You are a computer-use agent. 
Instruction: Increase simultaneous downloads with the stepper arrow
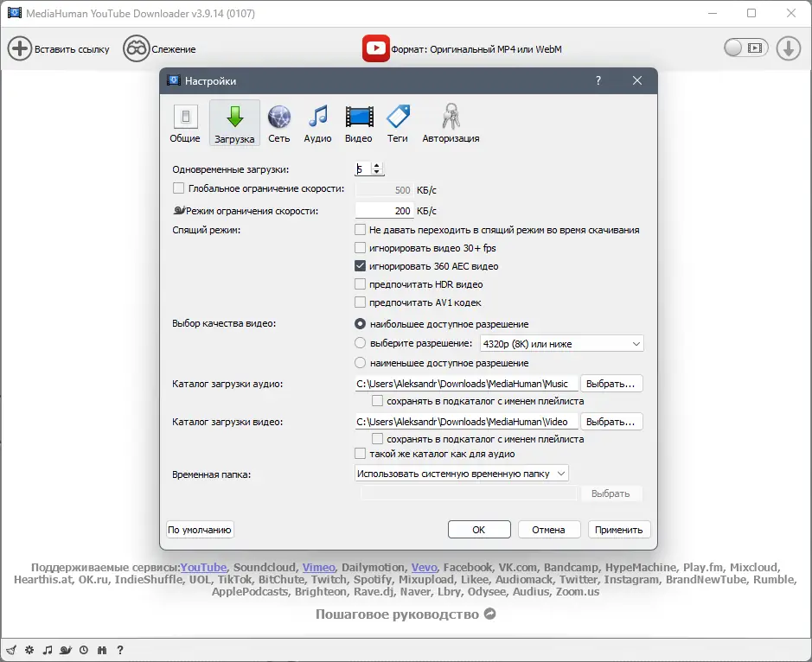point(377,165)
